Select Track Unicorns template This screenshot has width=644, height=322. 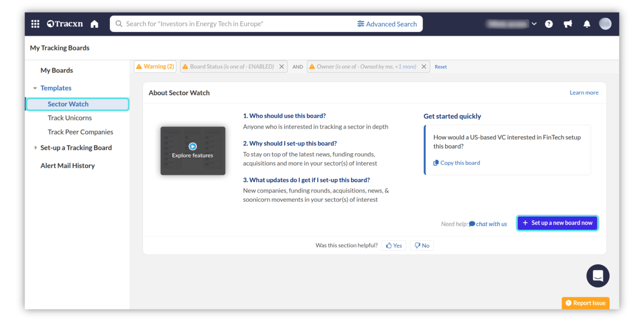click(69, 118)
